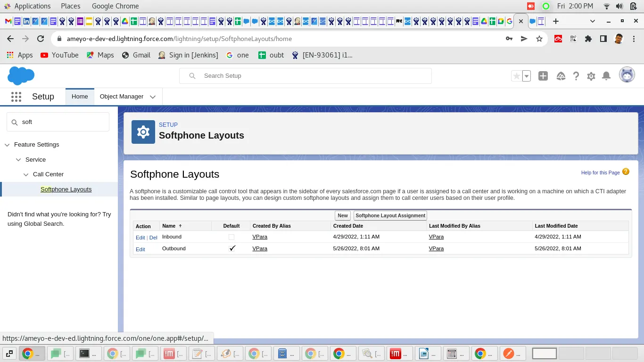Toggle the Default checkbox for Inbound
This screenshot has width=644, height=362.
[231, 237]
